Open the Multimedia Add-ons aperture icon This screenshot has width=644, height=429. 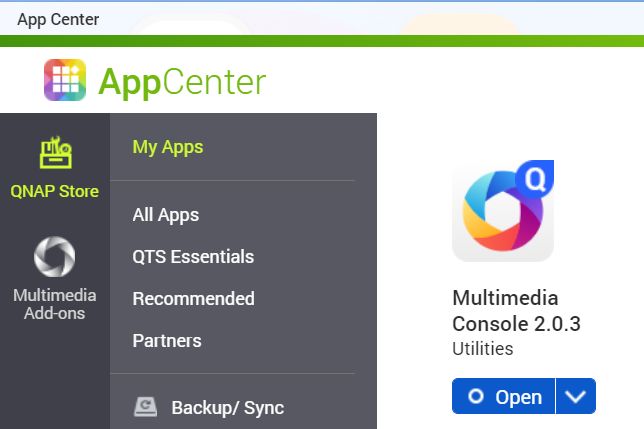[x=55, y=257]
